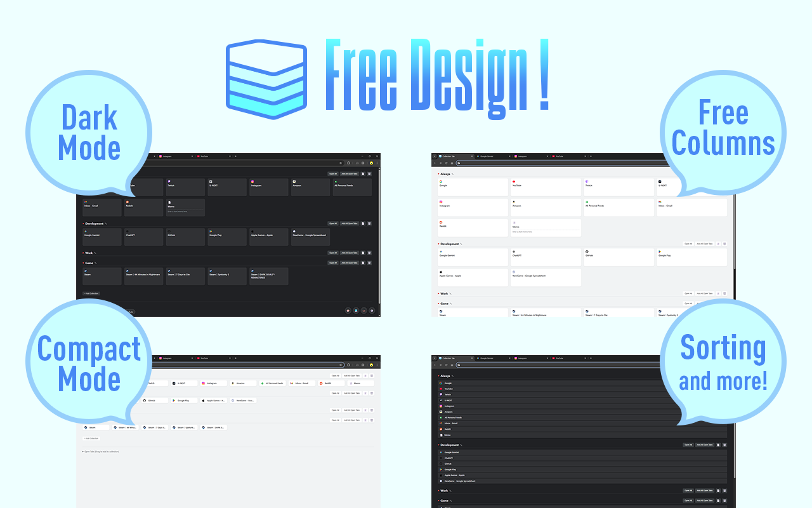Click the duplicate icon next to the Game collection
The height and width of the screenshot is (508, 812).
point(363,263)
